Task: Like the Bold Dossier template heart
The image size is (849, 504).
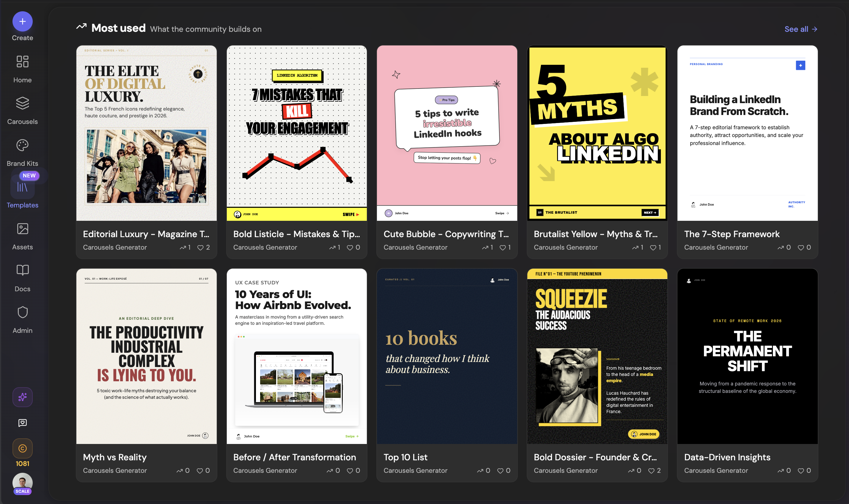Action: tap(651, 471)
